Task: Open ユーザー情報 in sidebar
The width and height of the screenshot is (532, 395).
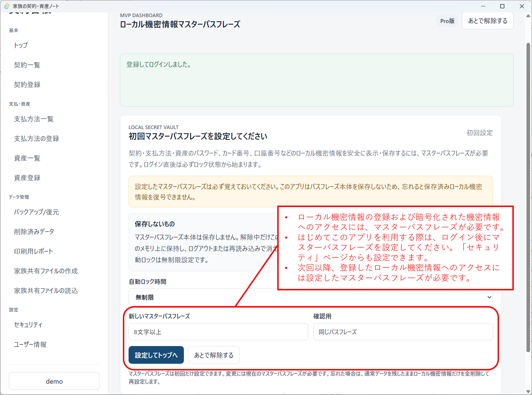Action: pyautogui.click(x=30, y=344)
